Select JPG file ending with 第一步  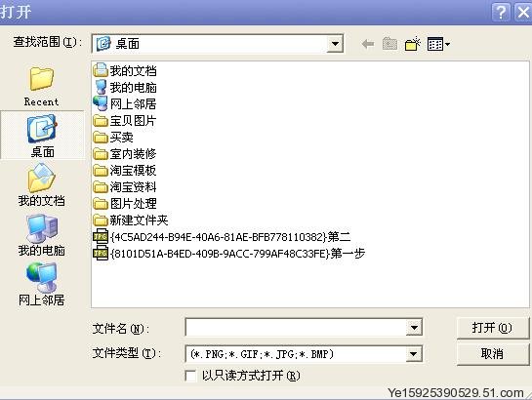tap(229, 254)
